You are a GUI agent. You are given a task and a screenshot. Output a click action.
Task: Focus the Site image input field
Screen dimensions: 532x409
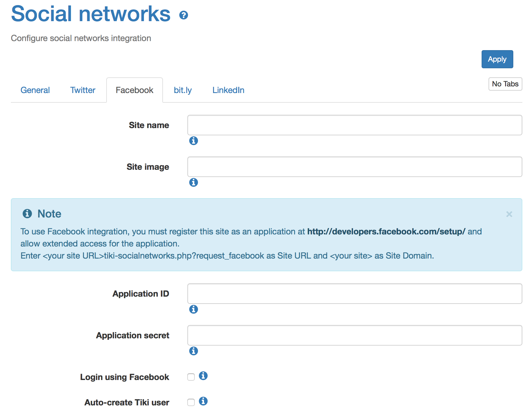355,167
